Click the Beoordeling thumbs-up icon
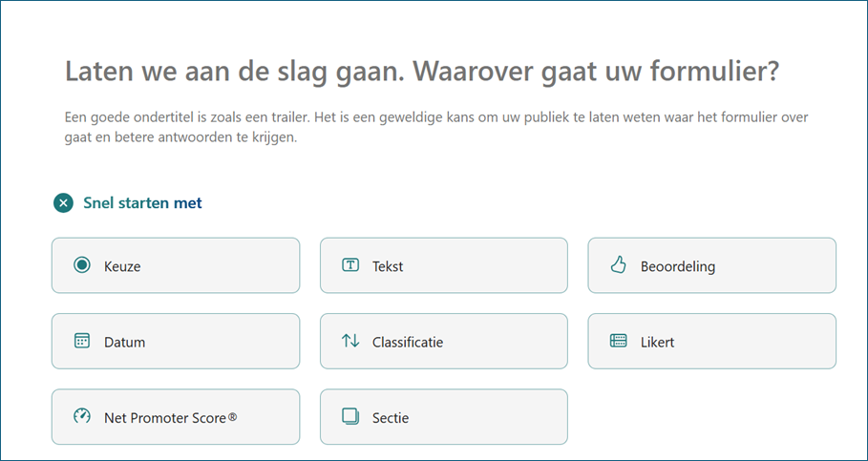This screenshot has width=868, height=461. [618, 265]
